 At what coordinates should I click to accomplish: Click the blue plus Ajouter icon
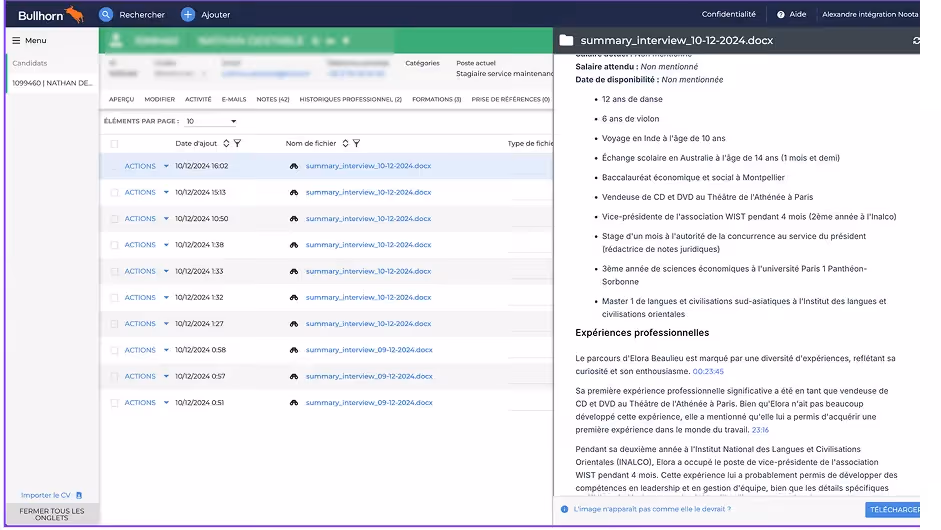(x=188, y=14)
